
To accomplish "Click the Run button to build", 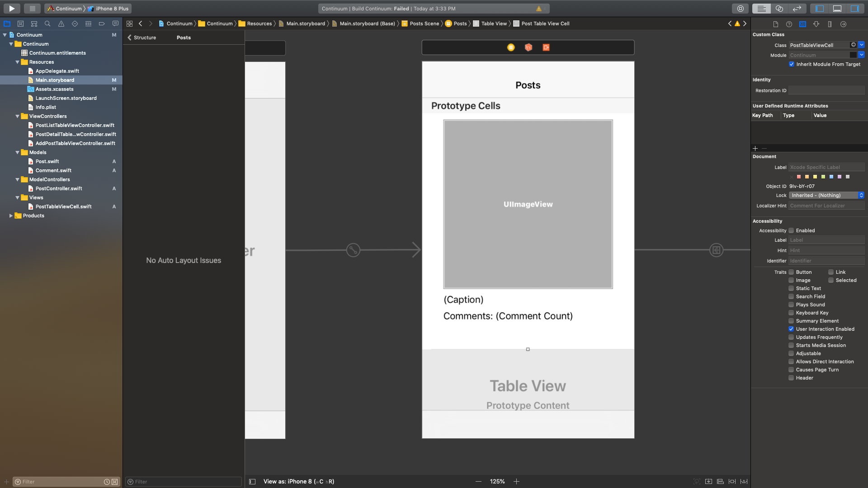I will (x=11, y=8).
